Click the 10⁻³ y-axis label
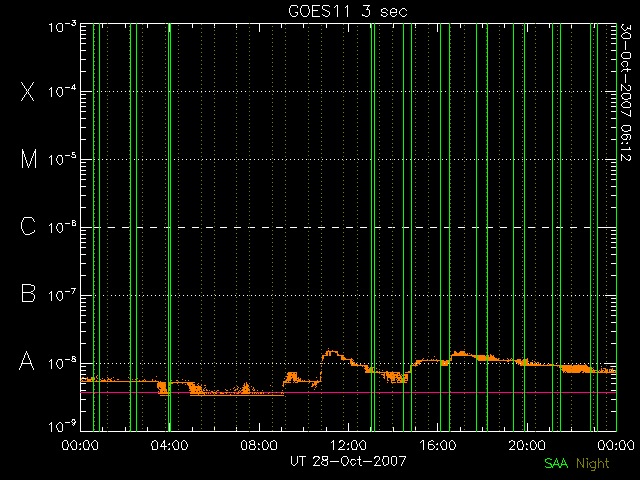The width and height of the screenshot is (640, 480). tap(62, 27)
